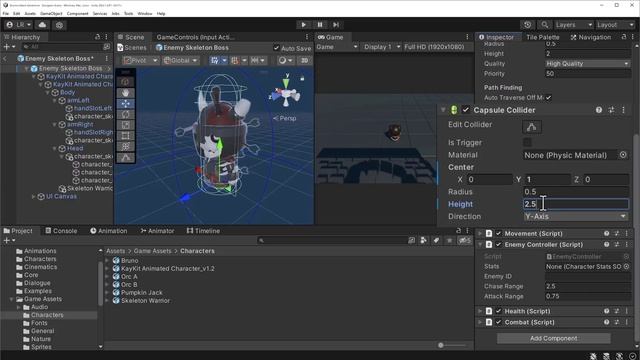Disable the Movement Script checkbox
Viewport: 640px width, 360px height.
pos(499,233)
